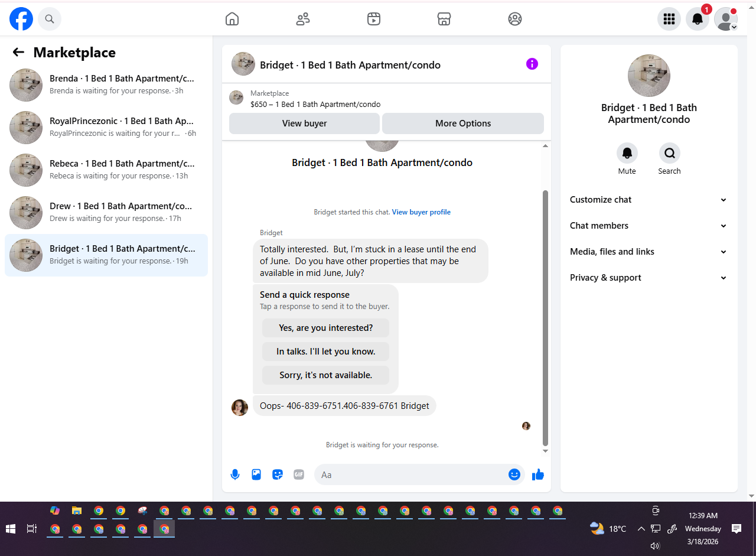
Task: Expand Chat members section
Action: pos(649,226)
